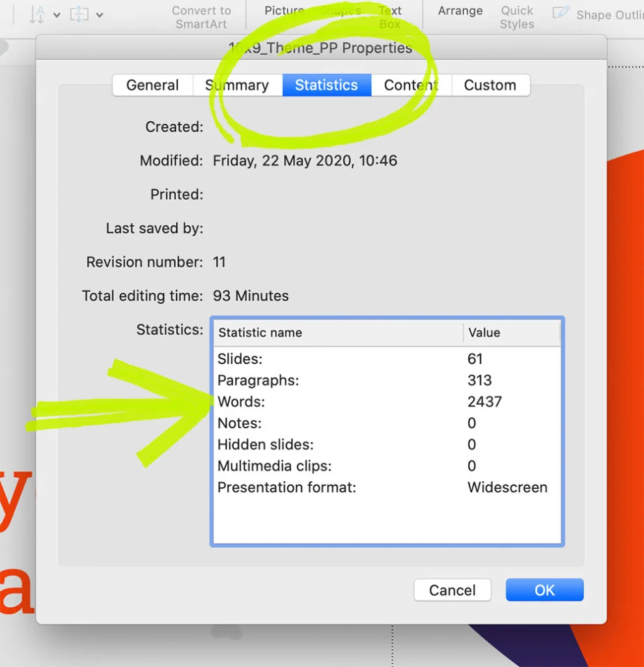Switch to the Custom tab
The width and height of the screenshot is (644, 667).
pos(490,85)
